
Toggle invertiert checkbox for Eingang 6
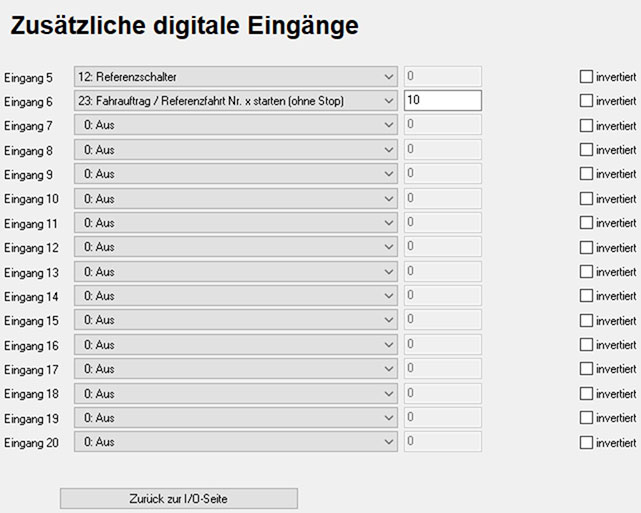tap(587, 100)
